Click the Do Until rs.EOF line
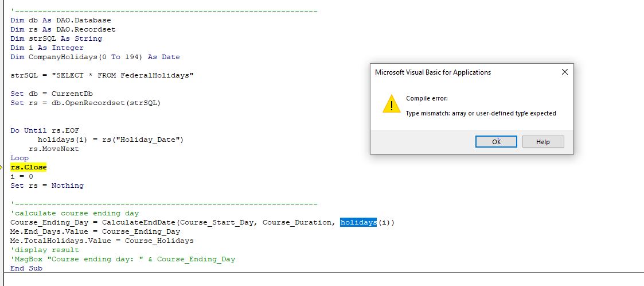Viewport: 644px width, 286px height. [45, 130]
